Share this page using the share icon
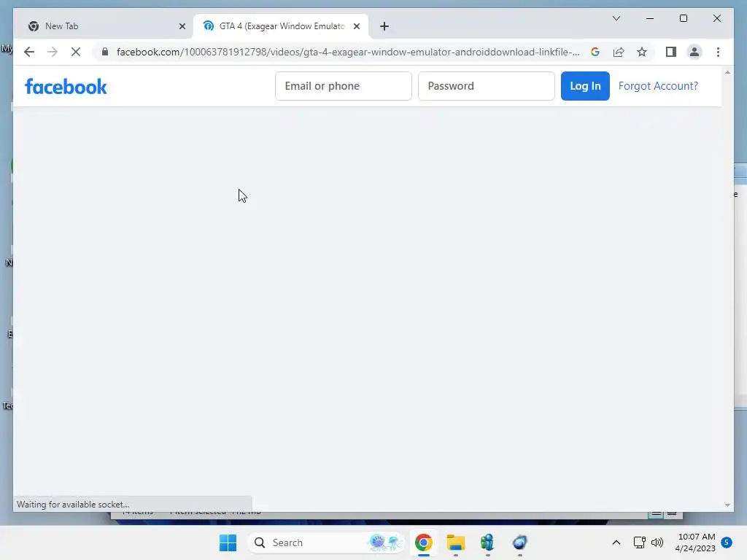This screenshot has width=747, height=560. 619,52
